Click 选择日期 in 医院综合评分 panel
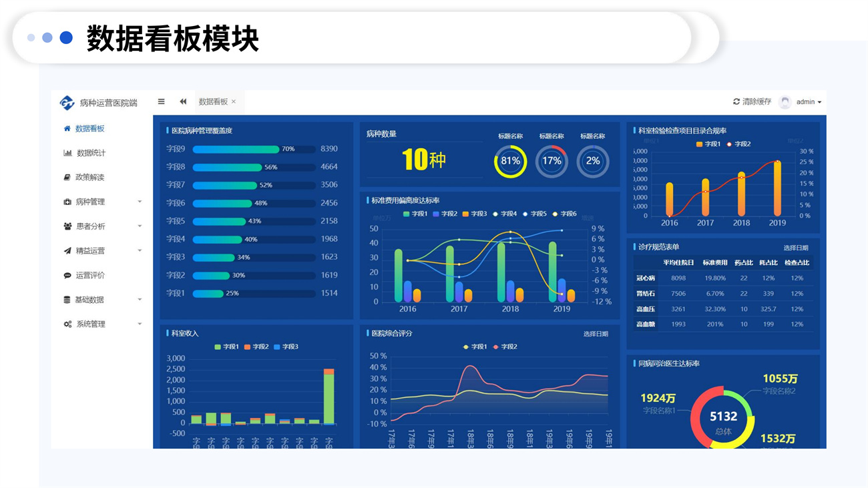The width and height of the screenshot is (868, 488). [596, 334]
